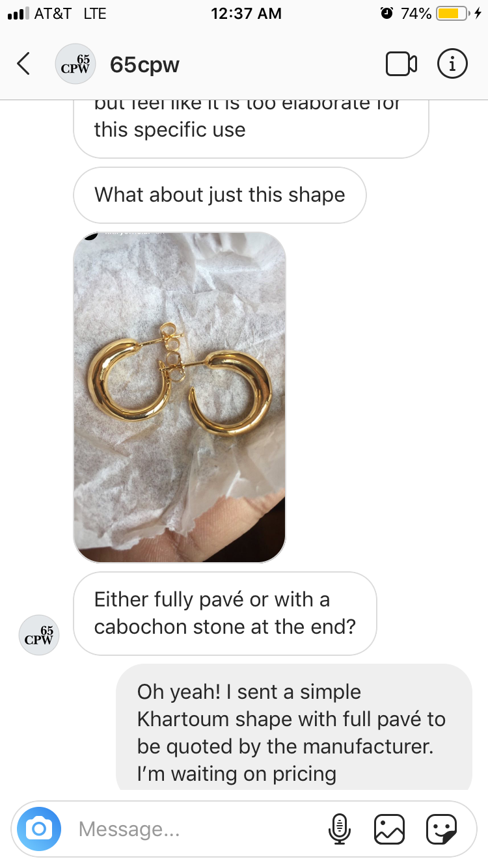Select the 'What about just this shape' message
The height and width of the screenshot is (868, 488).
220,195
